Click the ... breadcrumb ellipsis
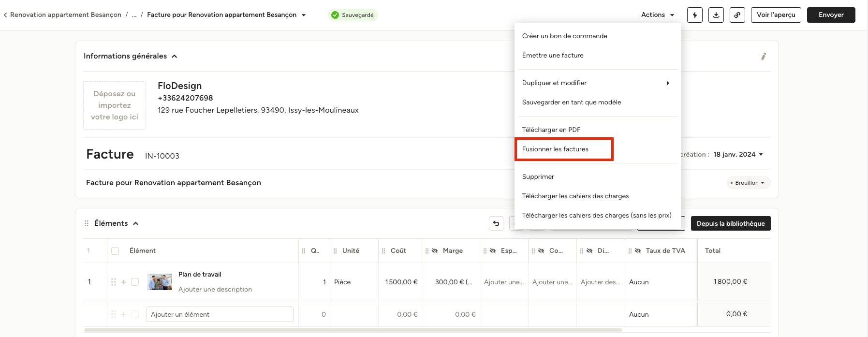 tap(134, 15)
